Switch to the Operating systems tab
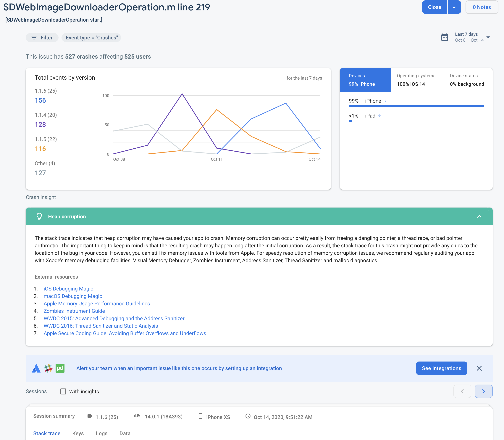Image resolution: width=504 pixels, height=440 pixels. [x=416, y=80]
